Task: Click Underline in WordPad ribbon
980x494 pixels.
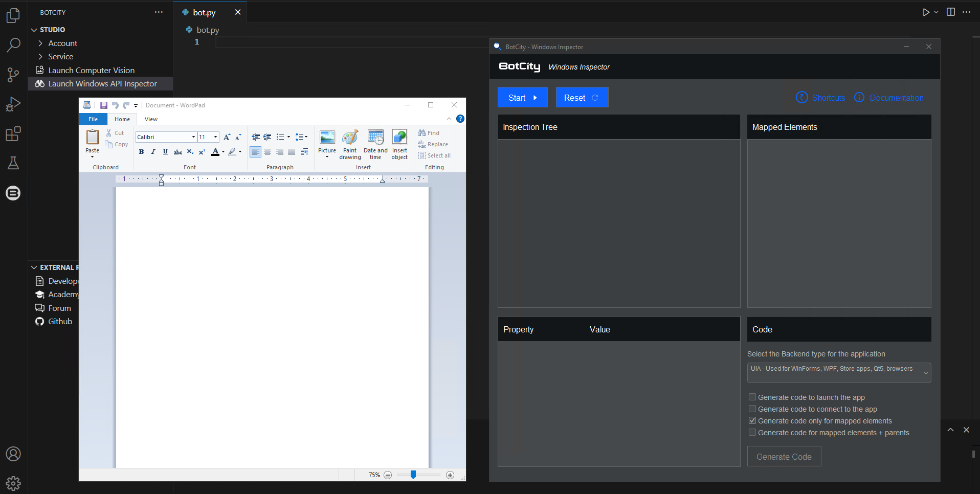Action: point(165,152)
